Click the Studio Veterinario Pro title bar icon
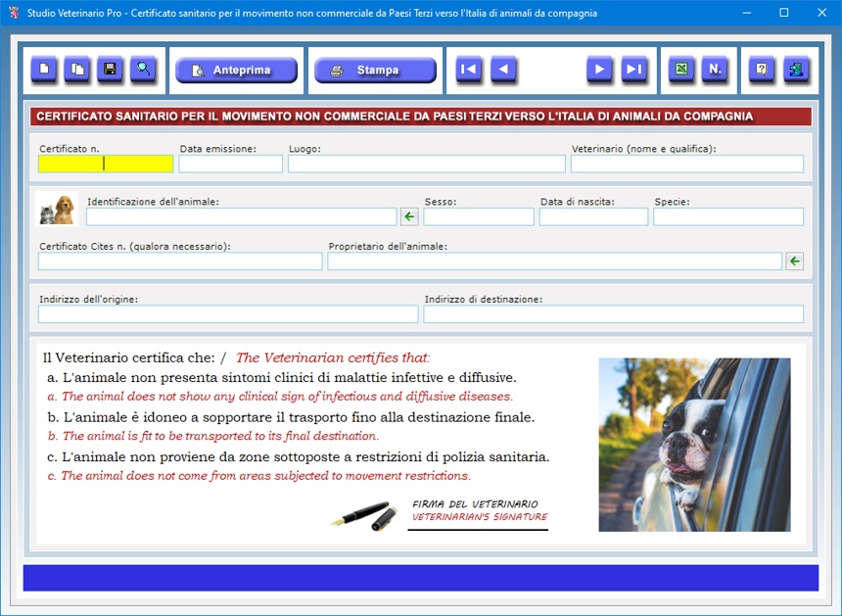842x616 pixels. [14, 13]
